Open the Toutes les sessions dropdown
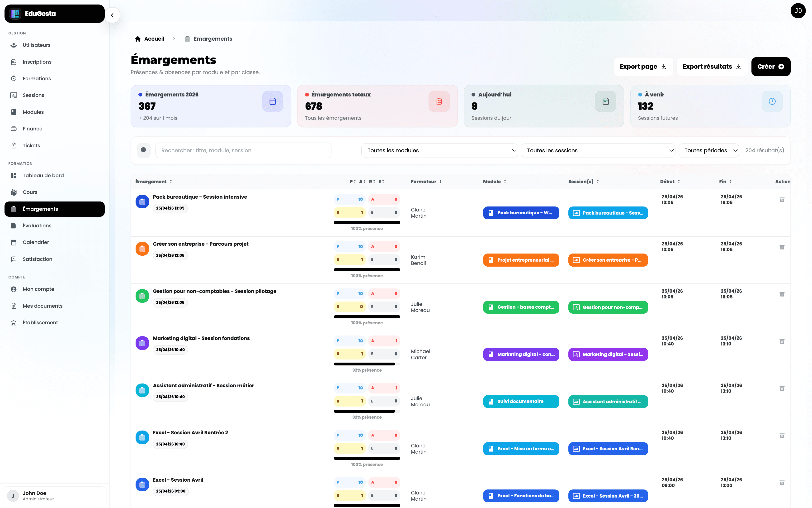Image resolution: width=812 pixels, height=508 pixels. (x=598, y=150)
